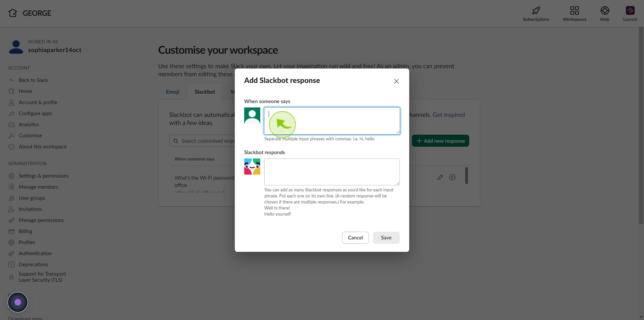Screen dimensions: 644x320
Task: Click the Settings & permissions gear icon
Action: tap(11, 176)
